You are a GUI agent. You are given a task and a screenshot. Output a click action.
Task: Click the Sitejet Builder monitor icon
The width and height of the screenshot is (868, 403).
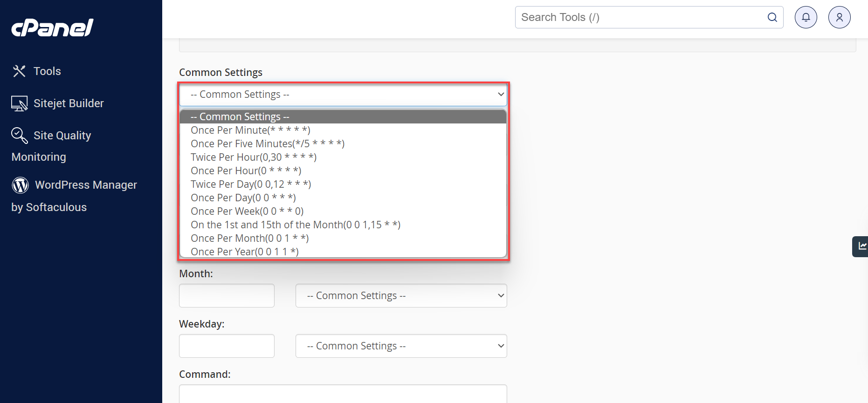(19, 103)
